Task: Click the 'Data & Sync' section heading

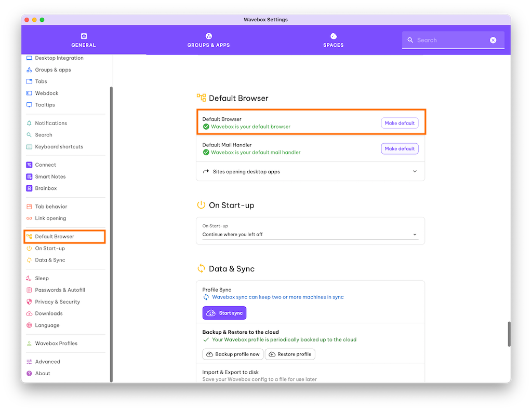Action: pyautogui.click(x=231, y=269)
